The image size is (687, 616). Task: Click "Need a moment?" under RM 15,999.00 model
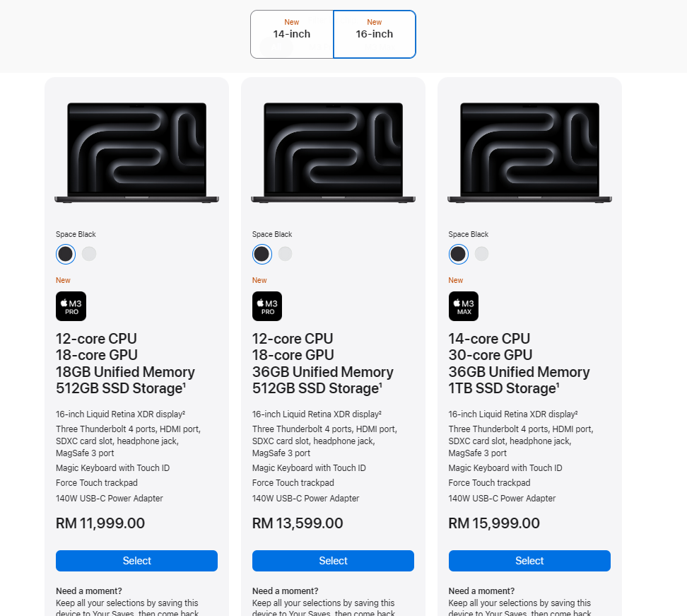click(x=481, y=591)
